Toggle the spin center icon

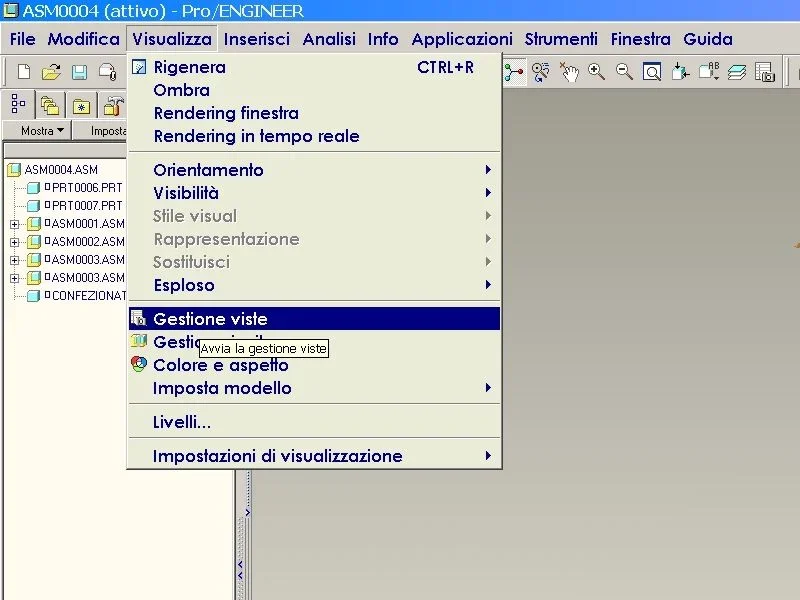(x=514, y=72)
